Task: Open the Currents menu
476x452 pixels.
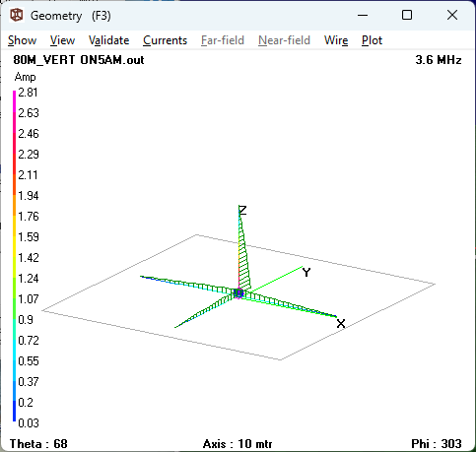Action: click(165, 40)
